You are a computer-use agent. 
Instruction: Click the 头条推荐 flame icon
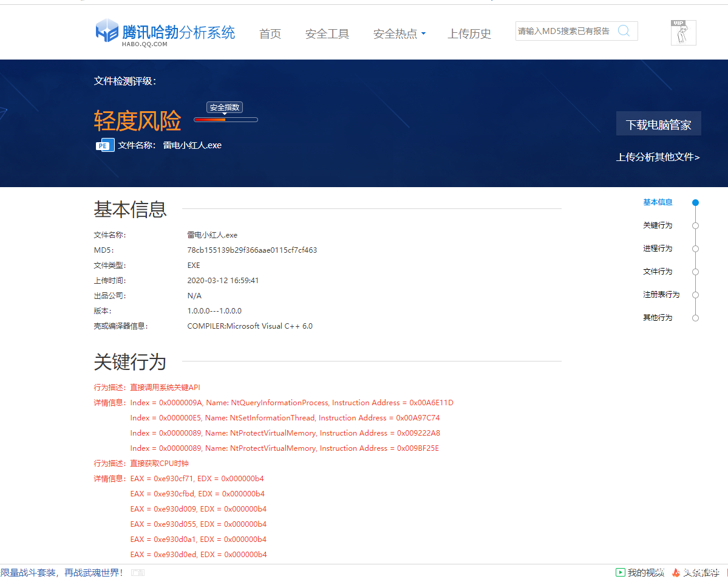coord(676,572)
